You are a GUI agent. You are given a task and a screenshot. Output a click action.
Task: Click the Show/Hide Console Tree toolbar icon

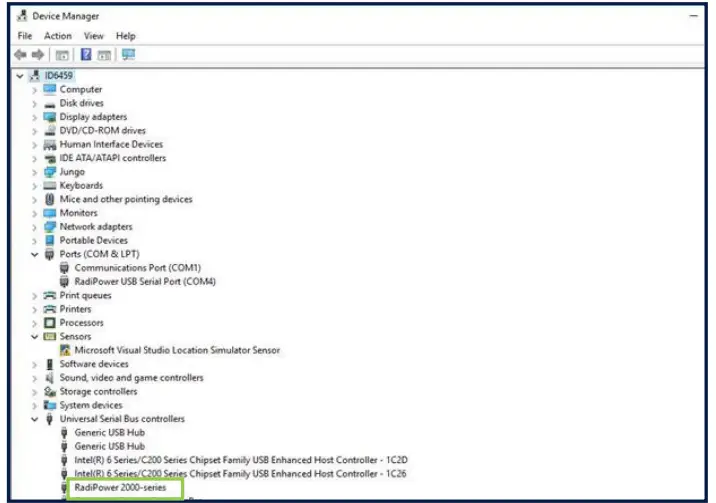(x=62, y=55)
